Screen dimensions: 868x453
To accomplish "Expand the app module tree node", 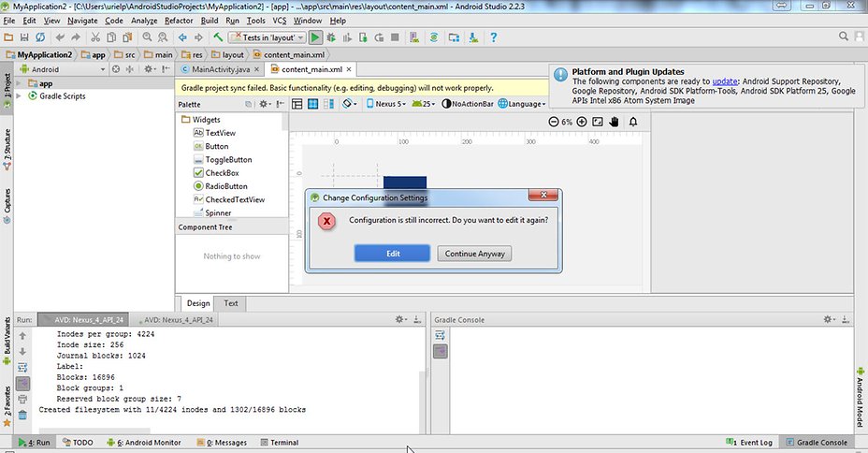I will [19, 83].
